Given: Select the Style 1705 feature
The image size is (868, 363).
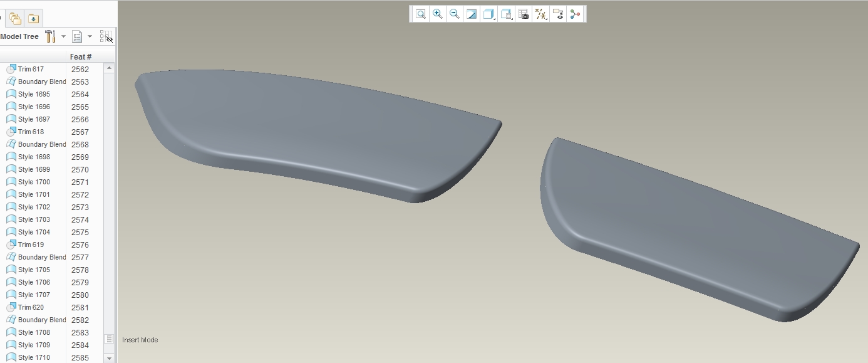Looking at the screenshot, I should 34,270.
